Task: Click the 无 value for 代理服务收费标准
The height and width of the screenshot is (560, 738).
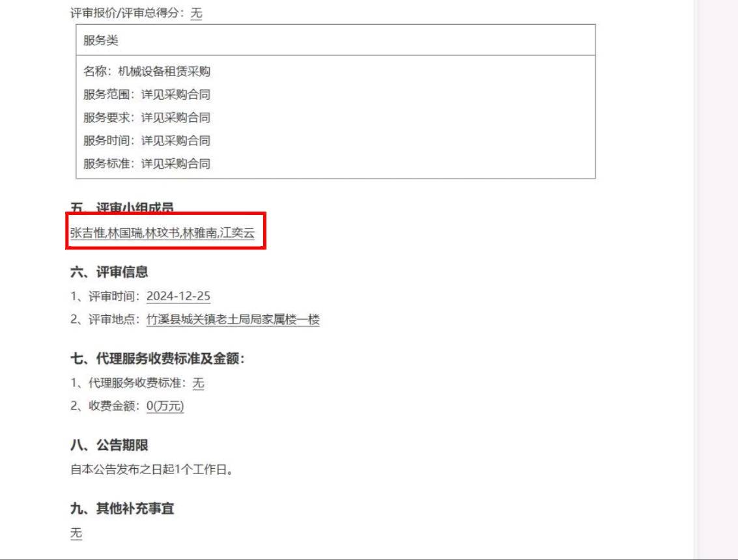Action: click(x=198, y=383)
